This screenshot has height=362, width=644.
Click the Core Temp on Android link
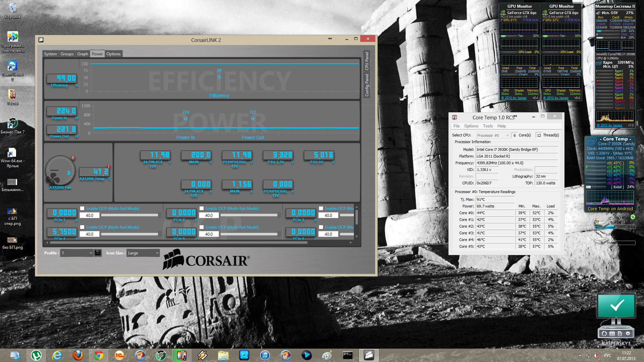(x=610, y=208)
